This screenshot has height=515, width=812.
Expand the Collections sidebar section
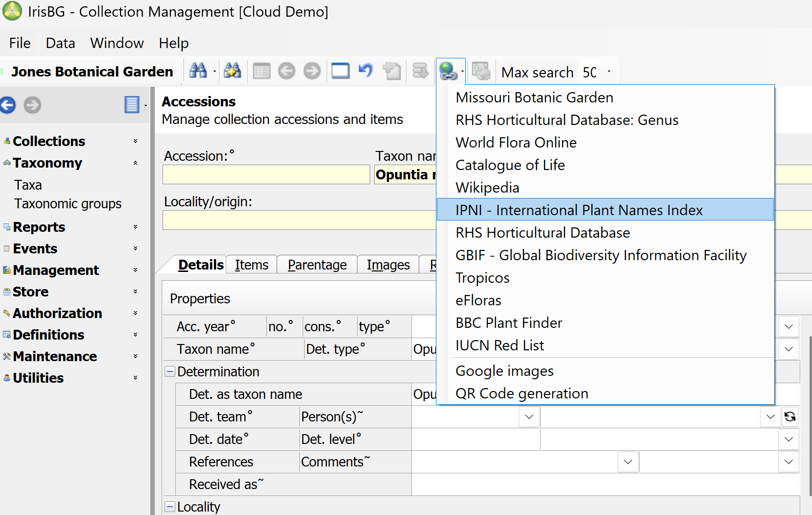[135, 141]
